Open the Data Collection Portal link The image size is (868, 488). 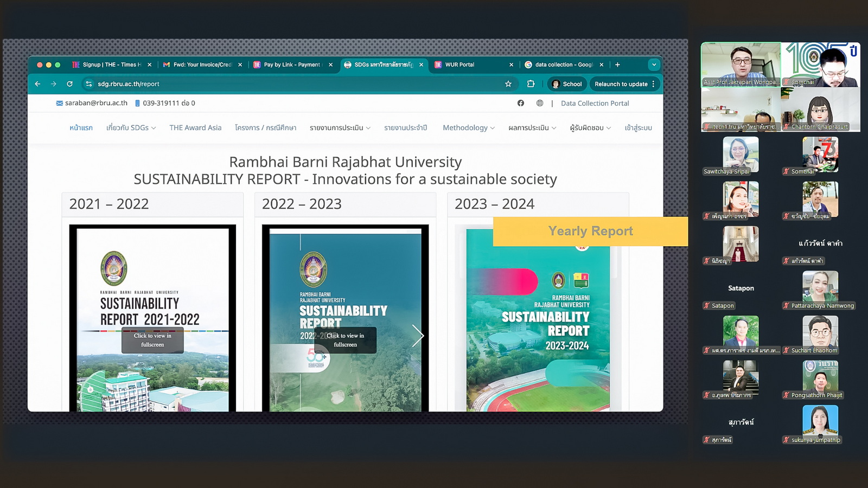click(595, 104)
